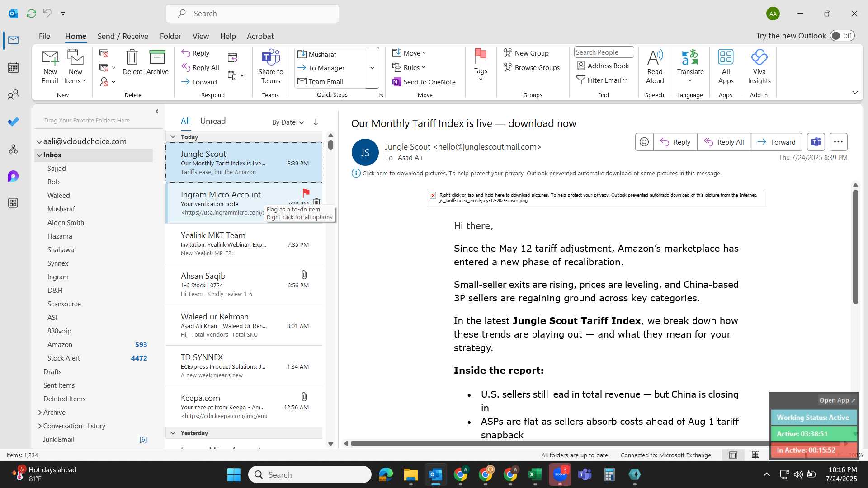The height and width of the screenshot is (488, 868).
Task: Open the Acrobat tab
Action: 260,36
